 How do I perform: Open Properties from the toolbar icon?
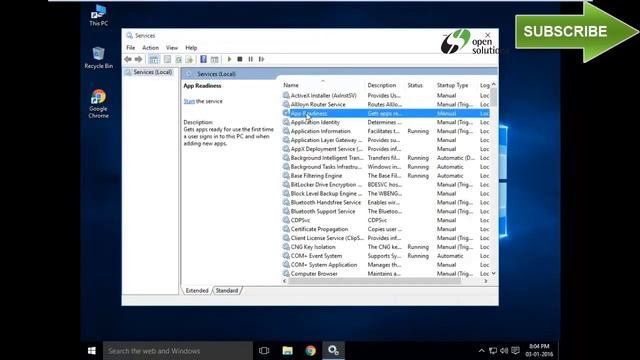(x=167, y=59)
